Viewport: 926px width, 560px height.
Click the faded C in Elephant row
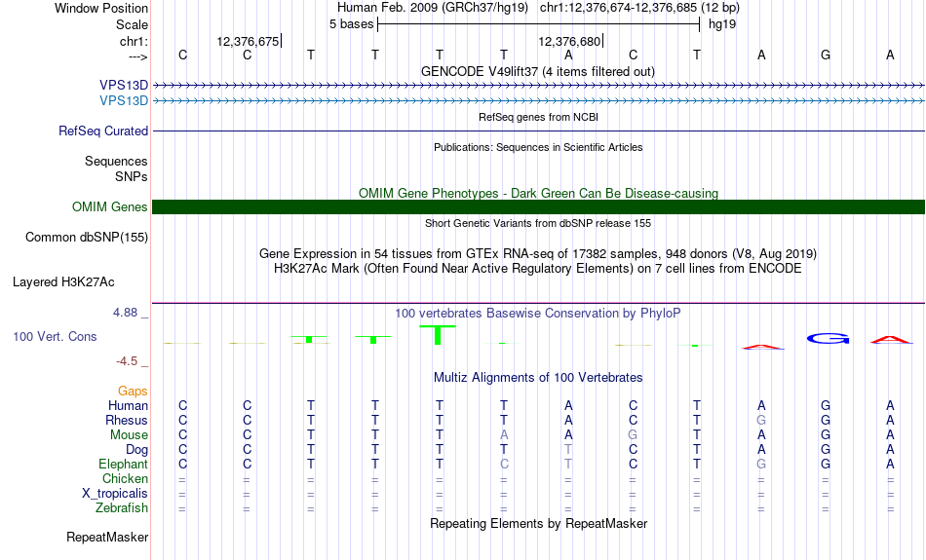(504, 464)
